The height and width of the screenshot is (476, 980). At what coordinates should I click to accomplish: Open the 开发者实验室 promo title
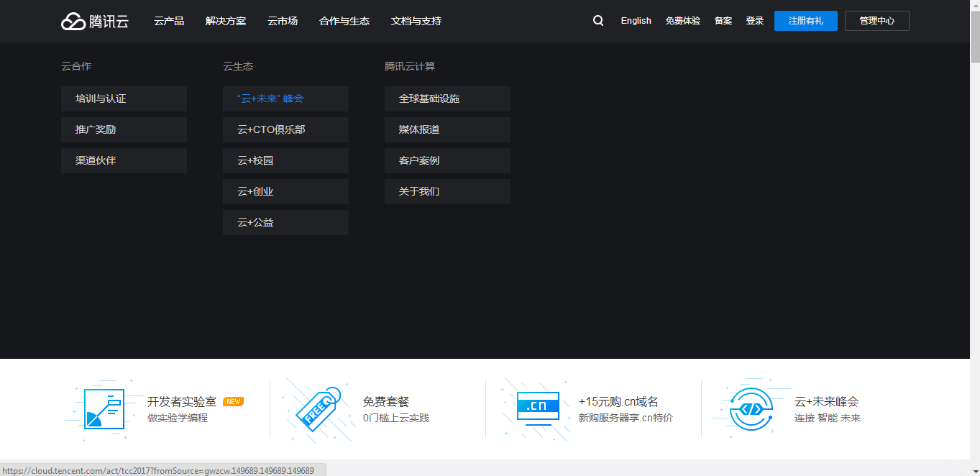tap(182, 402)
